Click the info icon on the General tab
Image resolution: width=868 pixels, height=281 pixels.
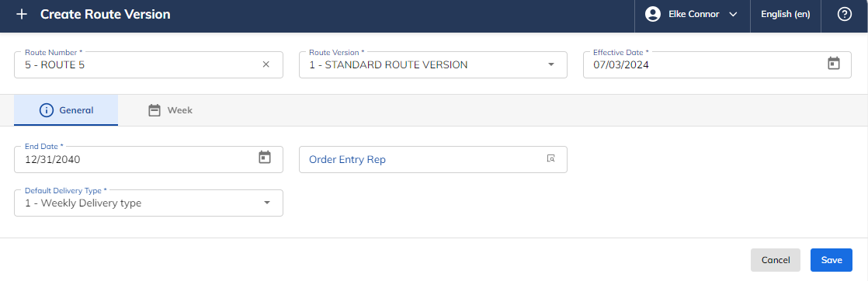[x=47, y=110]
